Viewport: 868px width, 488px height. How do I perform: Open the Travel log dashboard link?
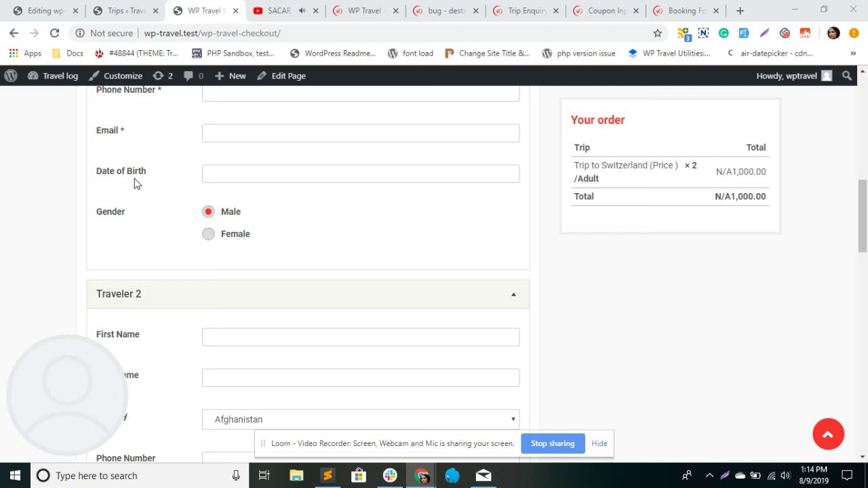tap(53, 76)
